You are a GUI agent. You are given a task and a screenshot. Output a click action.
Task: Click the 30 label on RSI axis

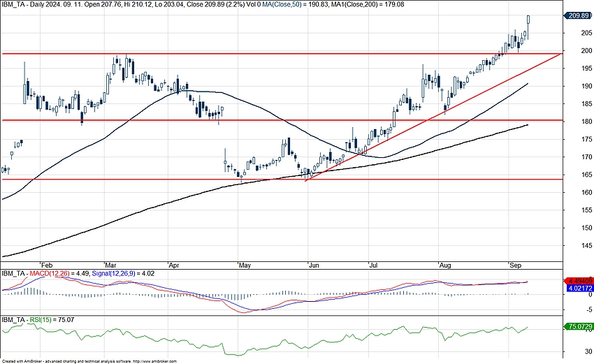588,351
